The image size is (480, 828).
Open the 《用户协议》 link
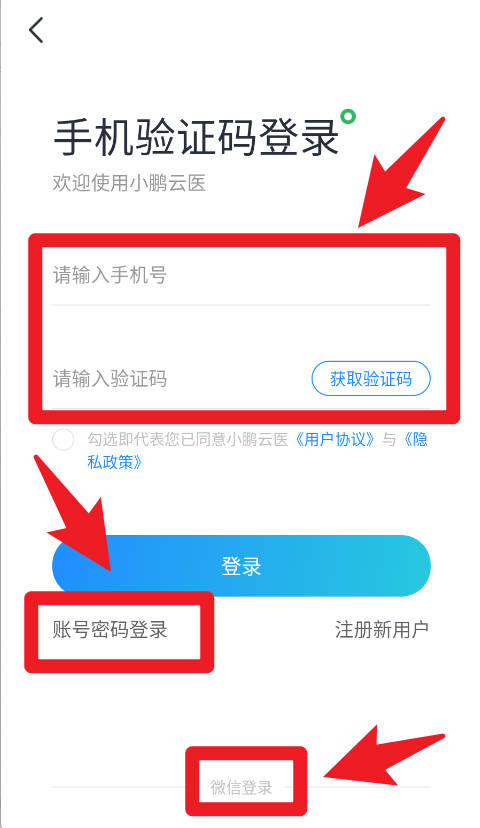[335, 439]
